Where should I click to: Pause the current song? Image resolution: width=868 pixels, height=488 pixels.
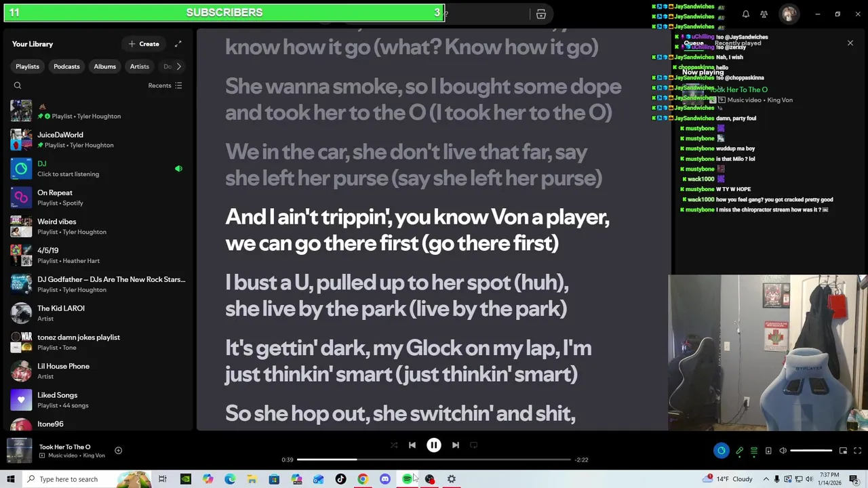click(433, 445)
